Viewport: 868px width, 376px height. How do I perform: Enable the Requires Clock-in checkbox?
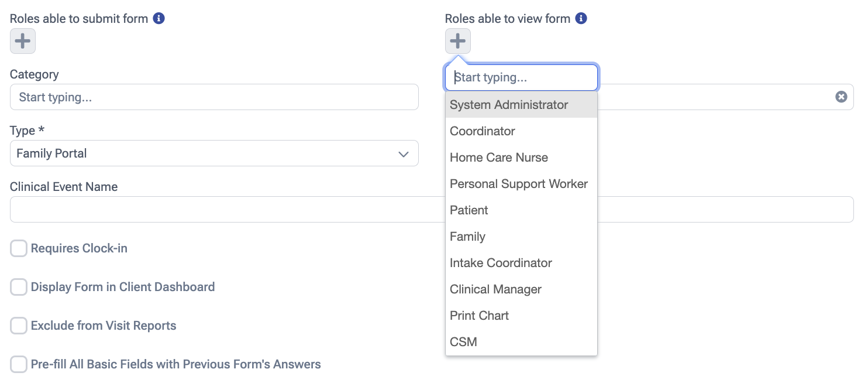click(x=19, y=248)
